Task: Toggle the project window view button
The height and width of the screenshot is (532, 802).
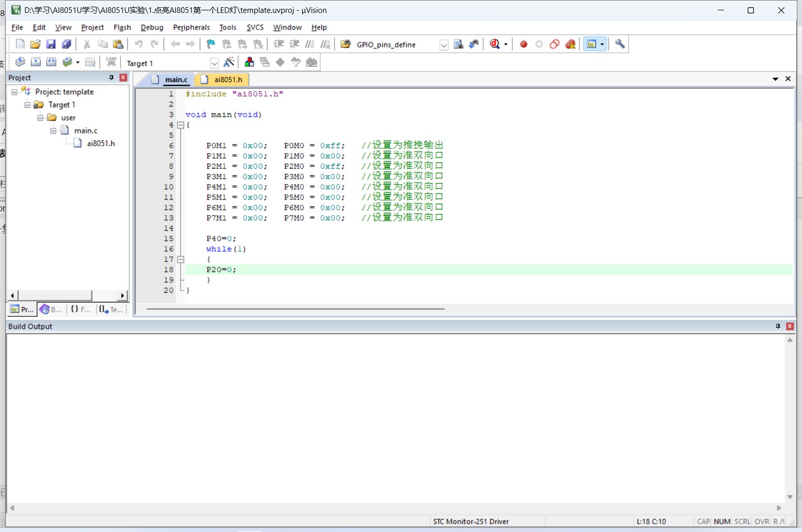Action: (x=591, y=44)
